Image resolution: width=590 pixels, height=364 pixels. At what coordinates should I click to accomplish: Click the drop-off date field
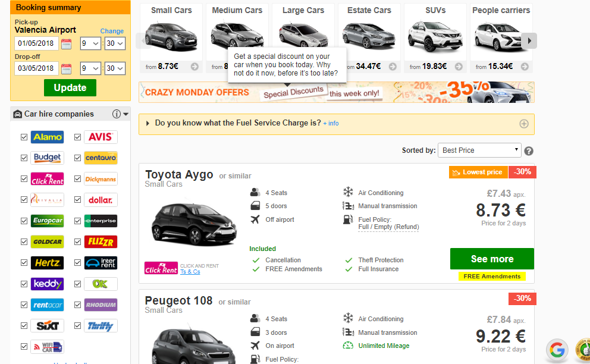point(36,68)
